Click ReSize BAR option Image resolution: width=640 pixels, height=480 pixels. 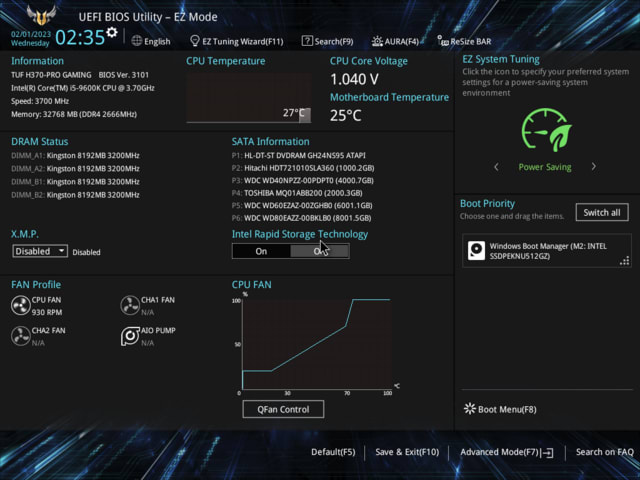(x=464, y=41)
